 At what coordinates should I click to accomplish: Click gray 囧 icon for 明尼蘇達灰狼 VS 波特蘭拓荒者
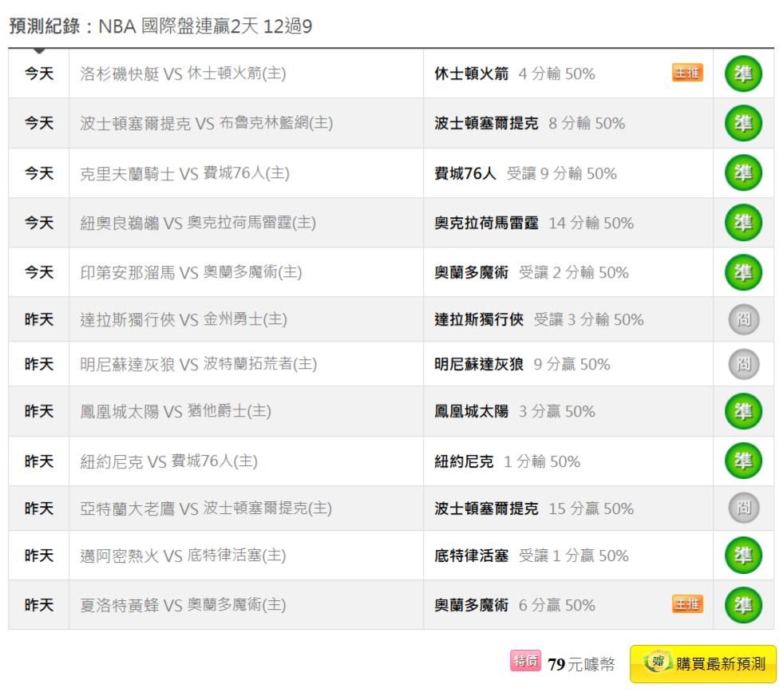[x=744, y=364]
